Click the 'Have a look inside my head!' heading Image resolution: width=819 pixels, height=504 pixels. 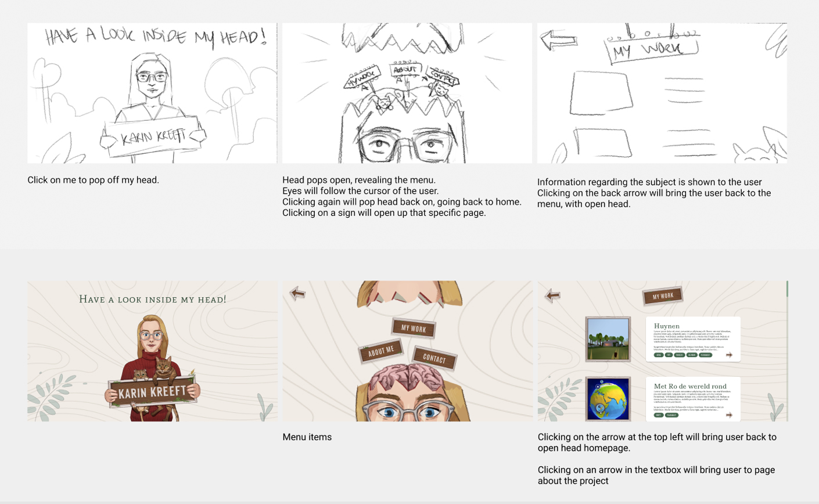pos(153,299)
